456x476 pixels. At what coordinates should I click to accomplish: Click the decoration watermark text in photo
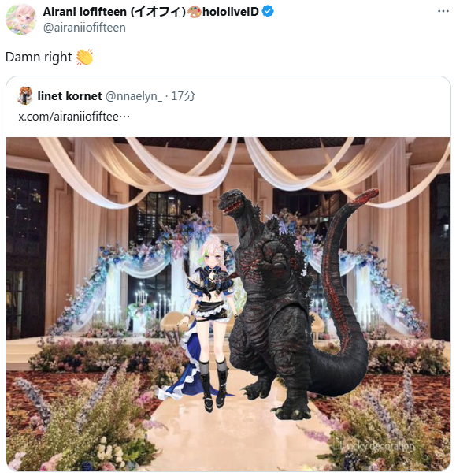coord(374,446)
